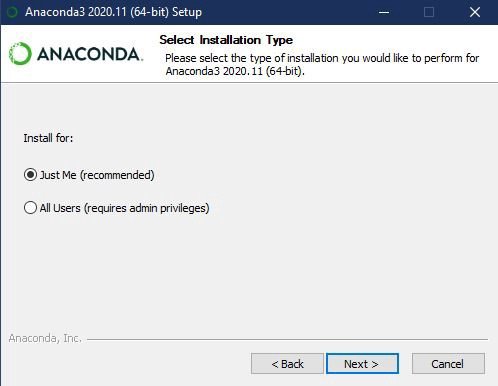
Task: Click the 'Select Installation Type' heading
Action: click(226, 40)
